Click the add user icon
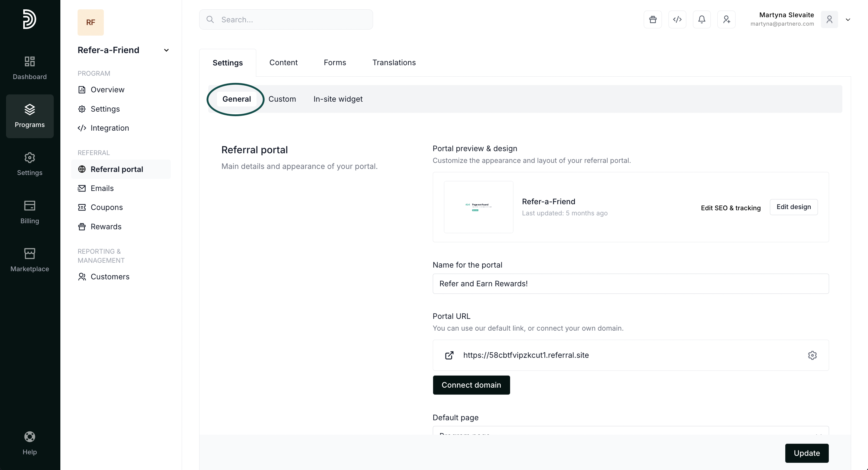This screenshot has width=868, height=470. (x=726, y=20)
